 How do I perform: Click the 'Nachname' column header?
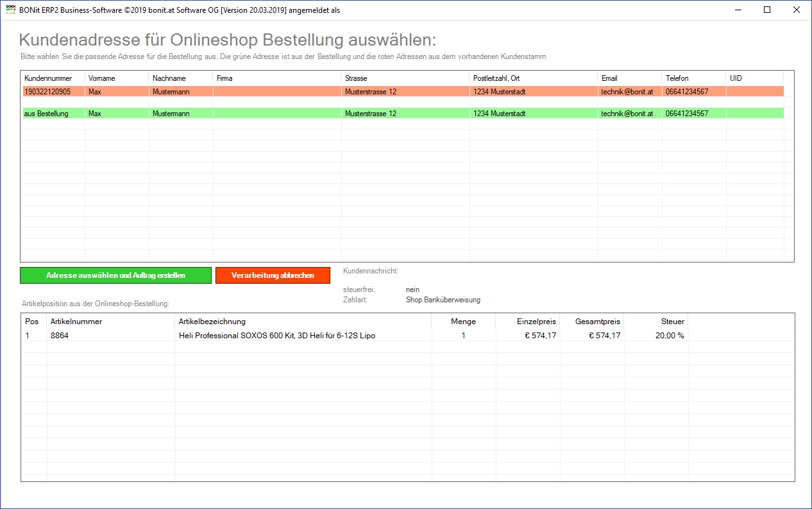tap(181, 78)
